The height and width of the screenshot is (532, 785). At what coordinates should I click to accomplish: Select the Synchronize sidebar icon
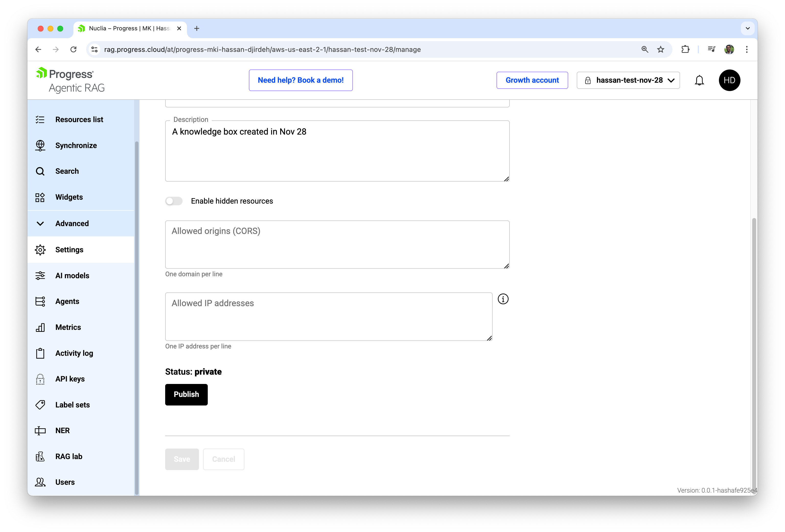[x=76, y=145]
